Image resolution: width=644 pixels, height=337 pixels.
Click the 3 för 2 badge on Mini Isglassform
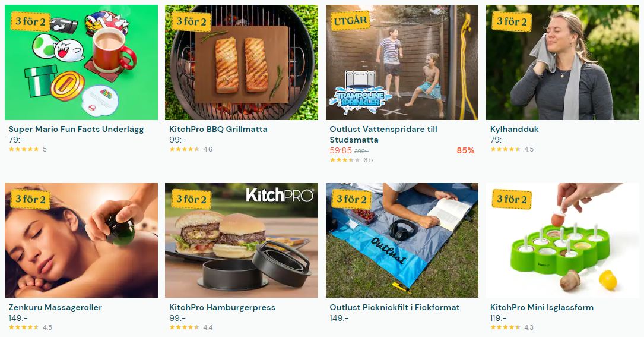click(512, 199)
